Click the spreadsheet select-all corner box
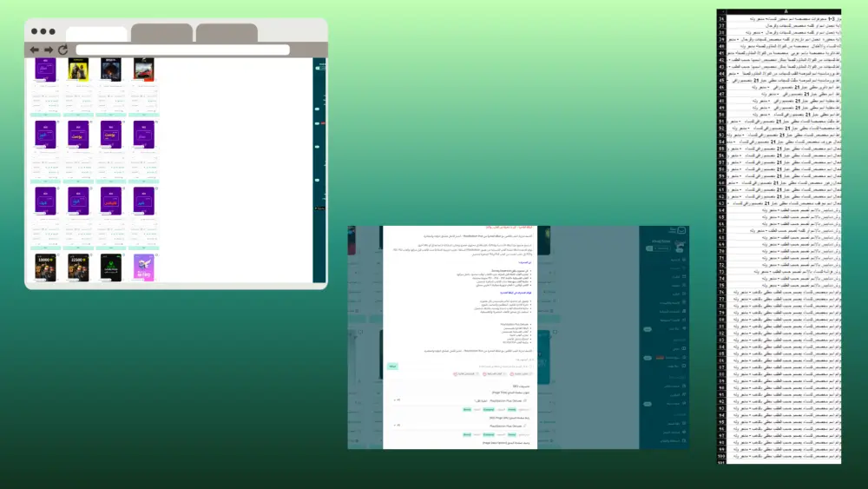Image resolution: width=868 pixels, height=489 pixels. [721, 11]
